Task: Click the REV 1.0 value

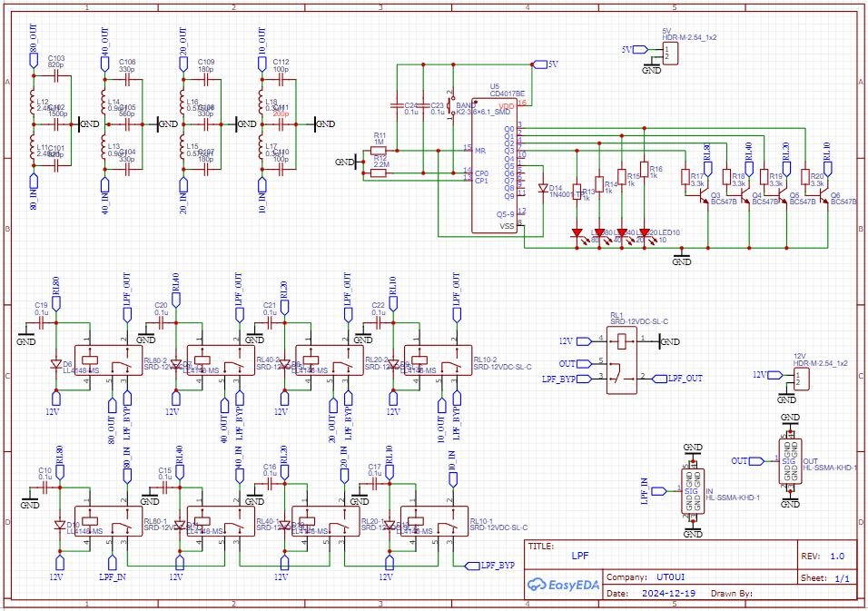Action: (836, 556)
